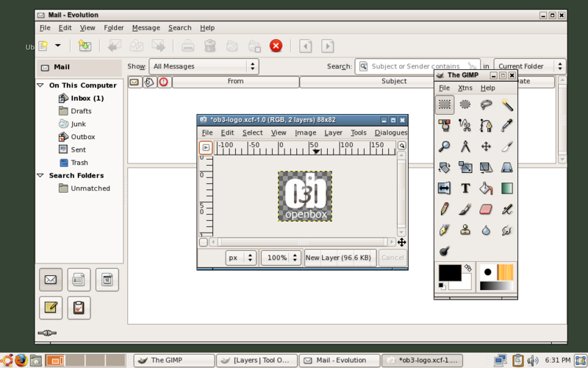Select the Smudge tool in GIMP

click(507, 230)
